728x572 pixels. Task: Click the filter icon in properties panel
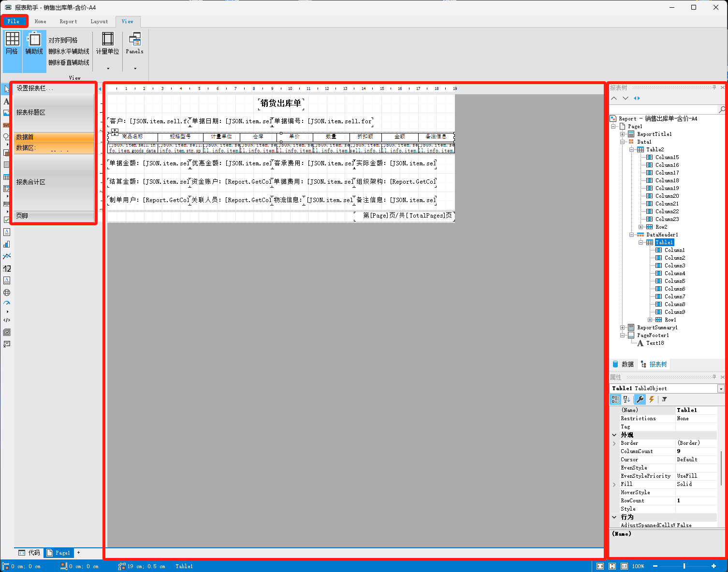tap(665, 399)
